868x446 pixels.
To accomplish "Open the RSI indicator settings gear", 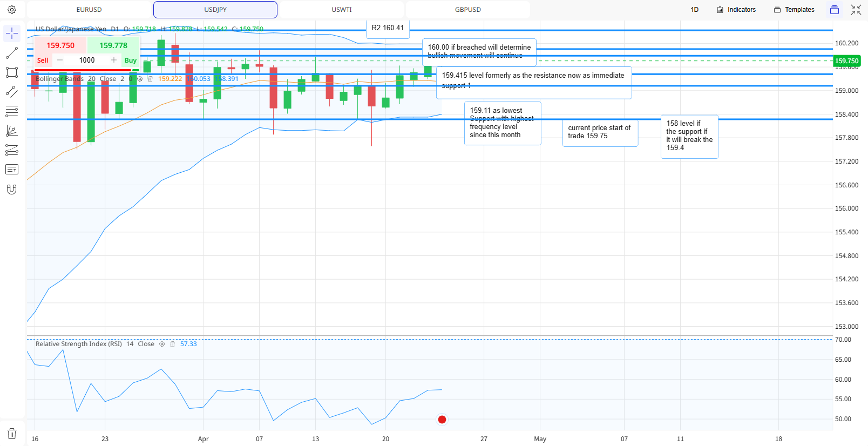I will [161, 344].
